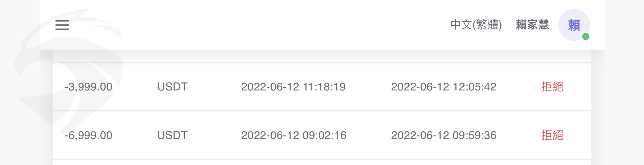Image resolution: width=644 pixels, height=165 pixels.
Task: Click the 2022-06-12 09:02:16 timestamp
Action: [x=294, y=136]
